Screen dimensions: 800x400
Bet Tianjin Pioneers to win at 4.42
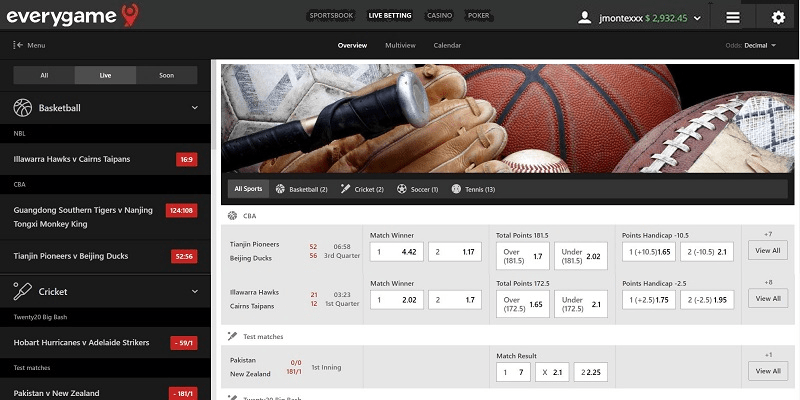tap(396, 252)
